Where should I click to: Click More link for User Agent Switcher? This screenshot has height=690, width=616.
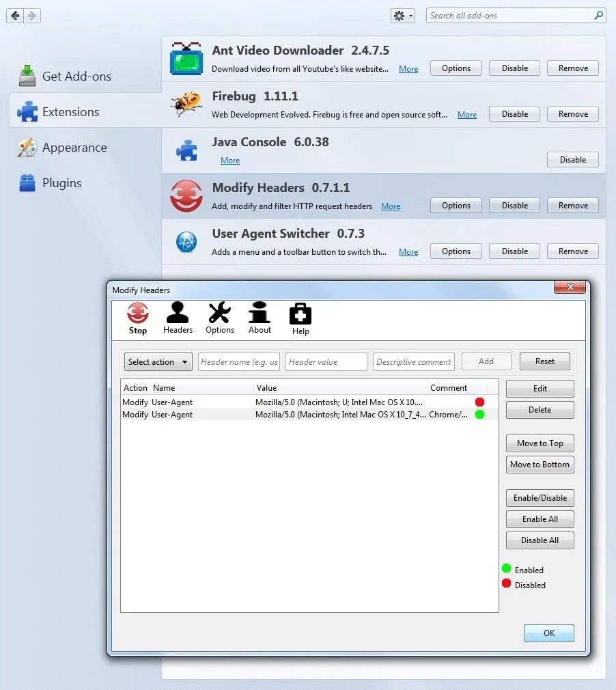tap(408, 252)
